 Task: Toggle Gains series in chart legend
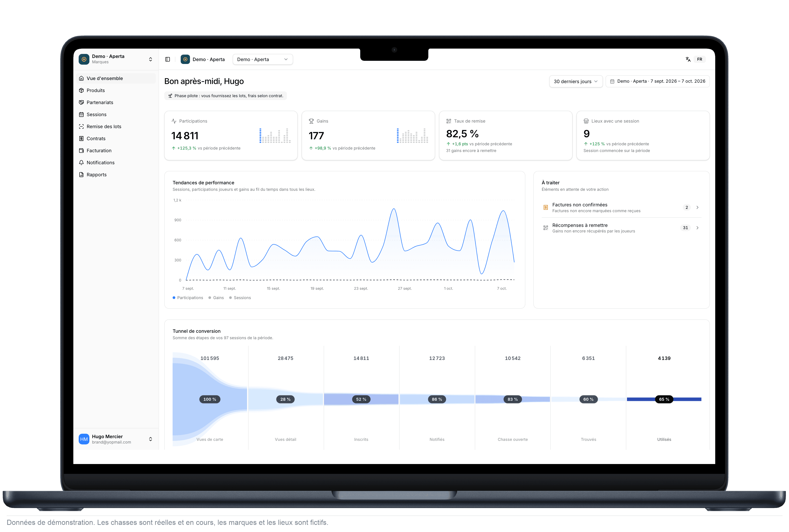(x=216, y=298)
